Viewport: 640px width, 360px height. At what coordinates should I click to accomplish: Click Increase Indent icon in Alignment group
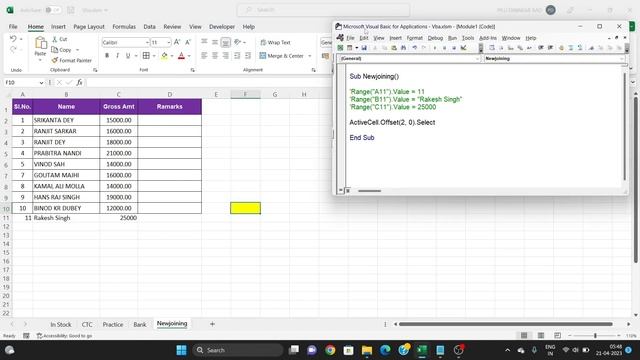[248, 56]
